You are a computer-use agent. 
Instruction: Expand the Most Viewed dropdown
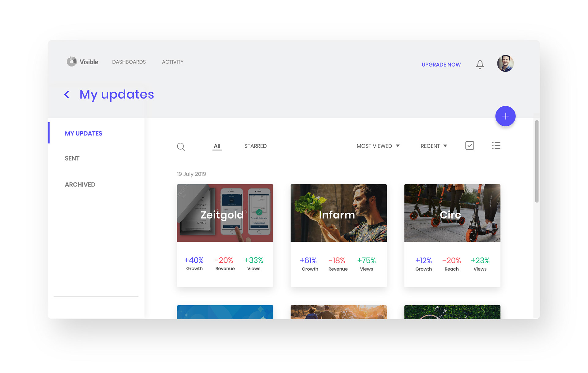tap(378, 146)
